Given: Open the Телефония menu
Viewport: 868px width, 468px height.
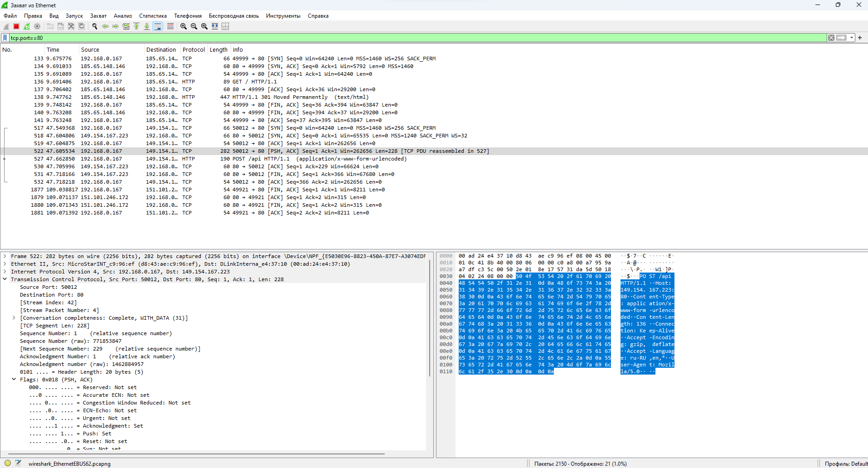Looking at the screenshot, I should coord(188,16).
